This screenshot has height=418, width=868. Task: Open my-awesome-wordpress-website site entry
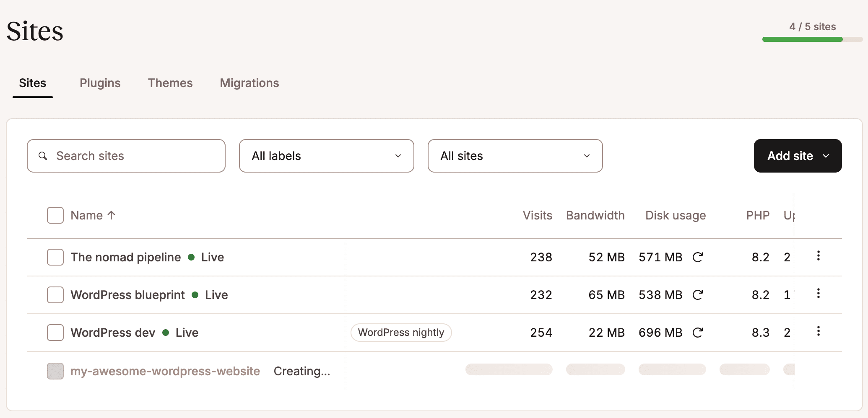click(165, 371)
